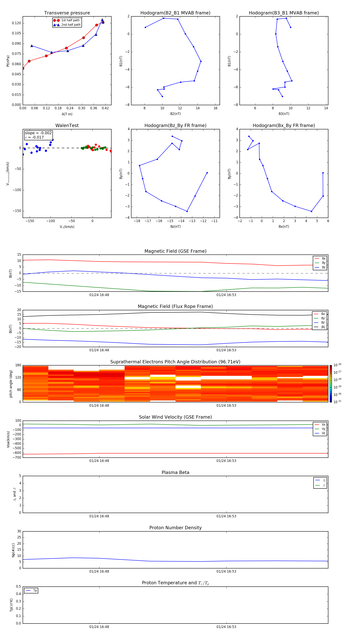Click the 'Tp(10^6K)' axis label

point(11,605)
